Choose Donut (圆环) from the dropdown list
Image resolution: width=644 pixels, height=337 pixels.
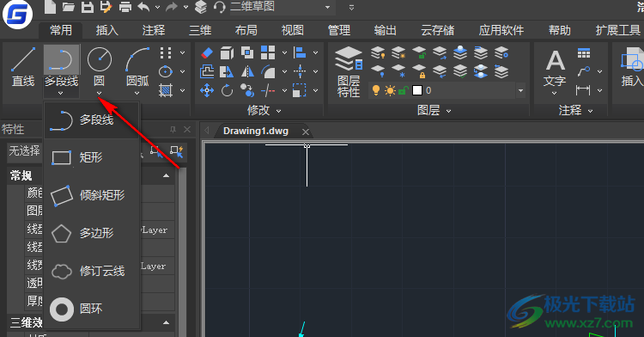click(92, 309)
